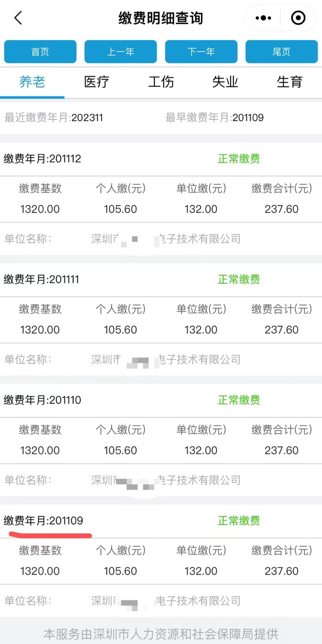Select the 缴费年月:201111 record header
This screenshot has height=644, width=322.
(41, 279)
